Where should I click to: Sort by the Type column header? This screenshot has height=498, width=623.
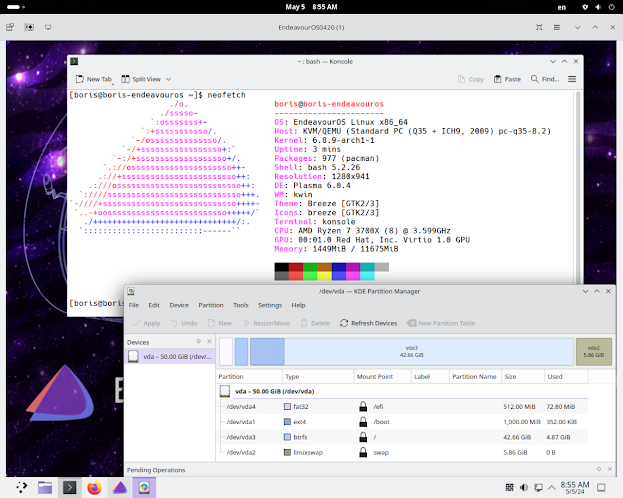(x=318, y=376)
